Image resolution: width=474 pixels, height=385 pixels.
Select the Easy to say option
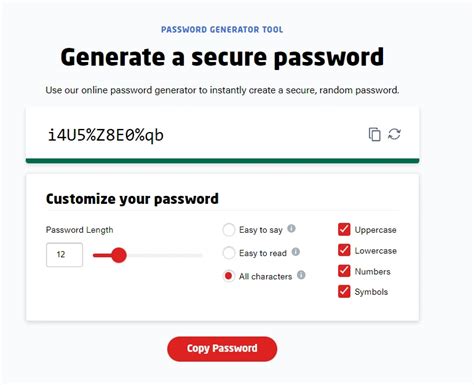[x=229, y=230]
